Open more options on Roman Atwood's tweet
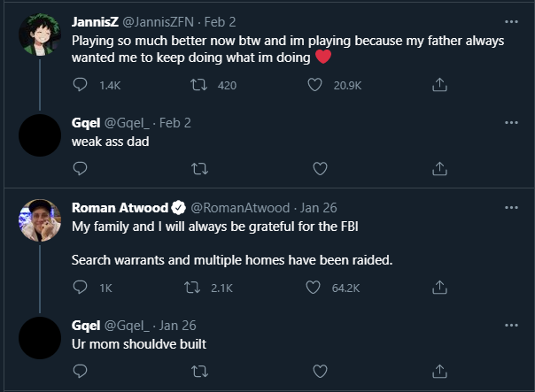535x392 pixels. click(x=511, y=208)
